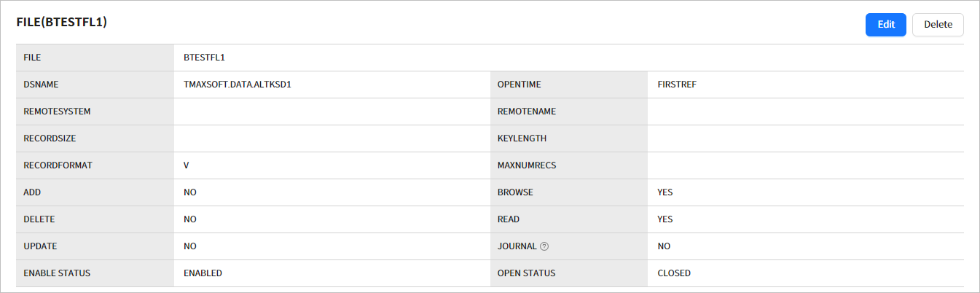Image resolution: width=980 pixels, height=293 pixels.
Task: Click the ENABLE STATUS value ENABLED
Action: click(x=203, y=273)
